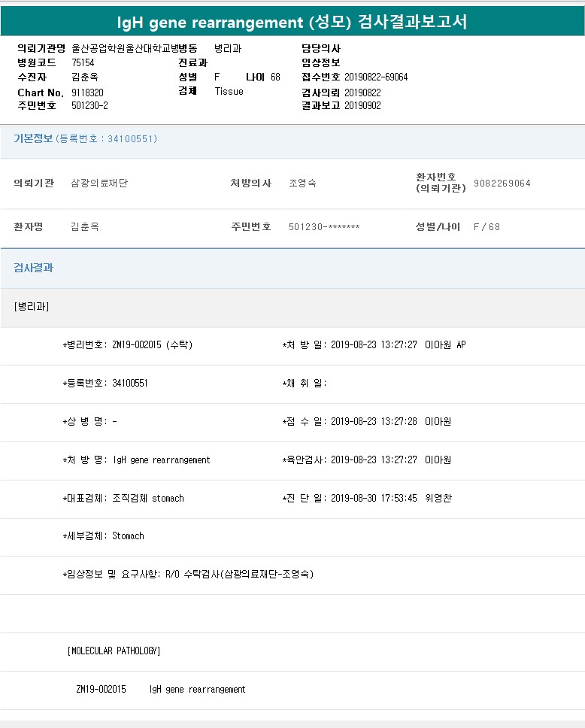Click patient number 9082269064

502,183
